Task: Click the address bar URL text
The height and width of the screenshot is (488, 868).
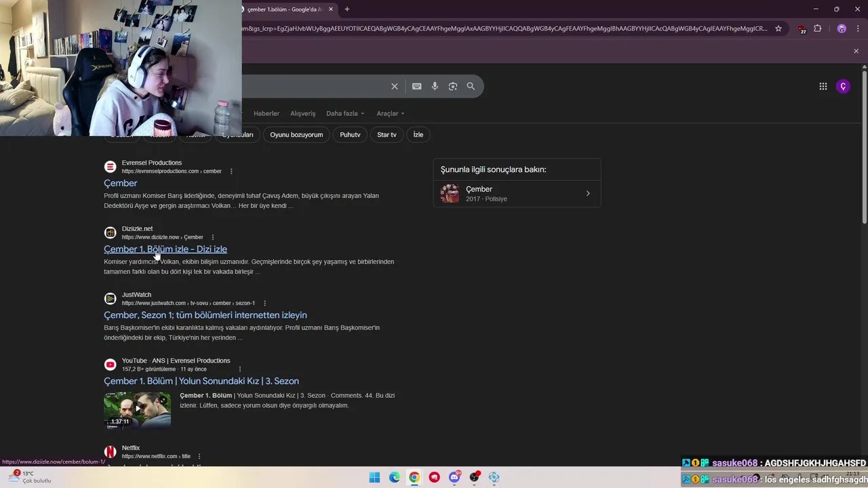Action: 505,28
